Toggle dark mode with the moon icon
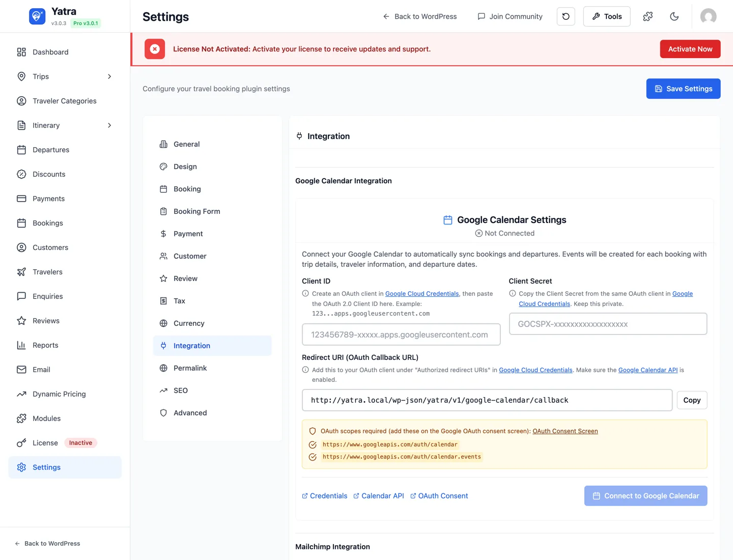 674,16
